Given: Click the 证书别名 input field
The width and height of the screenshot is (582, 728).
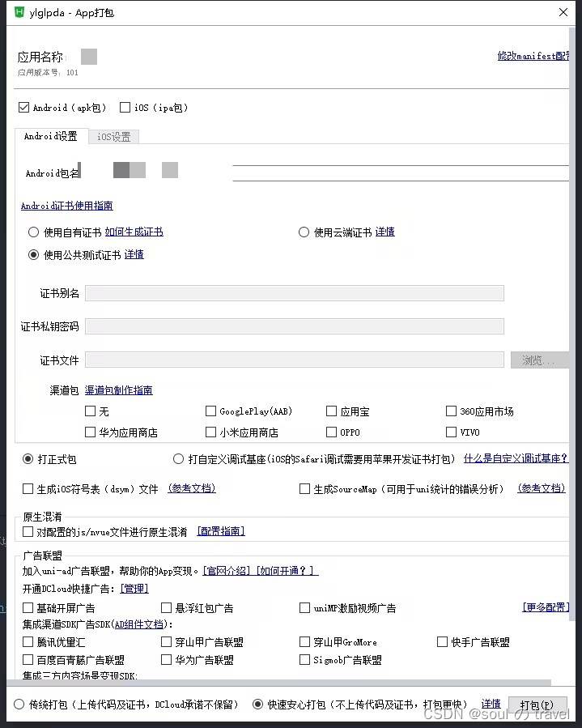Looking at the screenshot, I should tap(295, 293).
